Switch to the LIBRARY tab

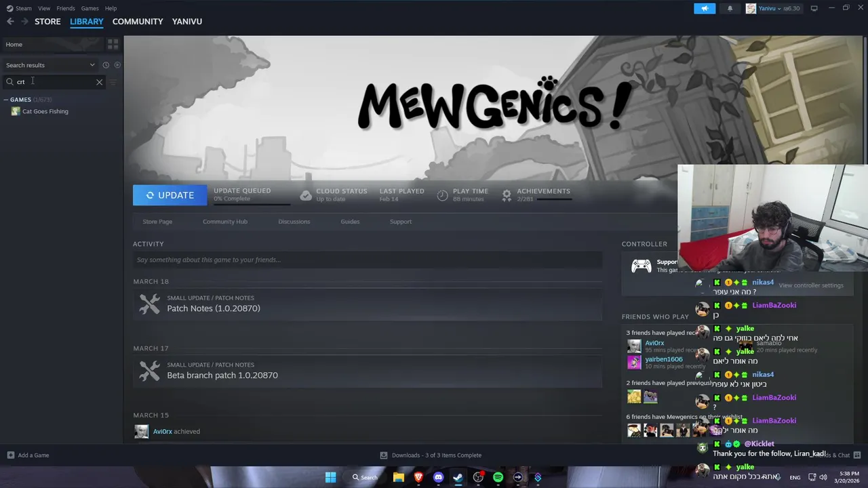tap(87, 22)
